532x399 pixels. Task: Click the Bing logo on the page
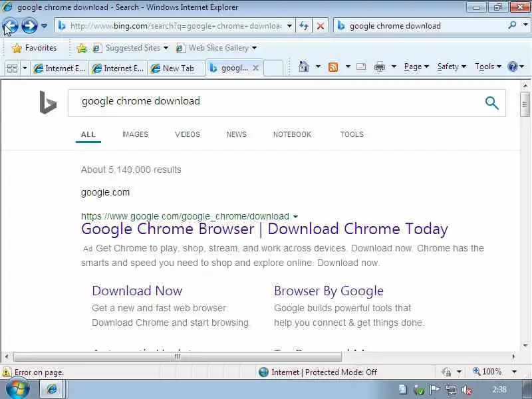pos(48,102)
